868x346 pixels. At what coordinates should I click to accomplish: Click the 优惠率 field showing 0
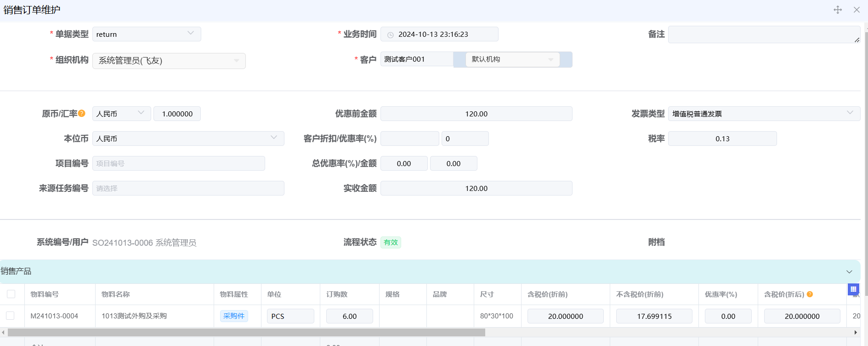(465, 138)
